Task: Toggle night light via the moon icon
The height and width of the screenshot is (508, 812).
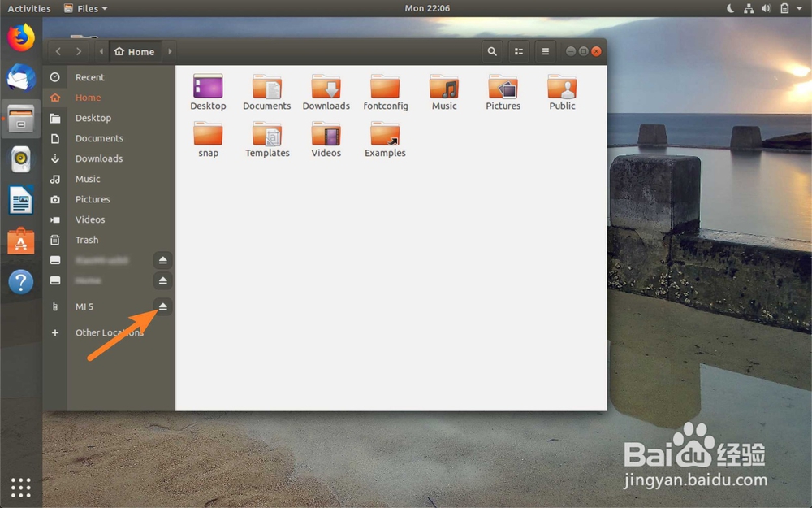Action: 730,7
